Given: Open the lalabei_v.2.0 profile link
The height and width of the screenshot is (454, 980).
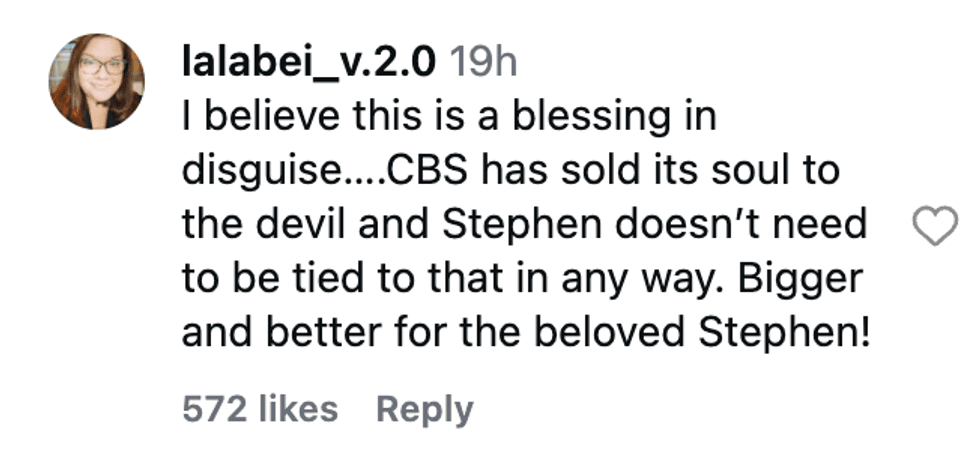Looking at the screenshot, I should [308, 64].
